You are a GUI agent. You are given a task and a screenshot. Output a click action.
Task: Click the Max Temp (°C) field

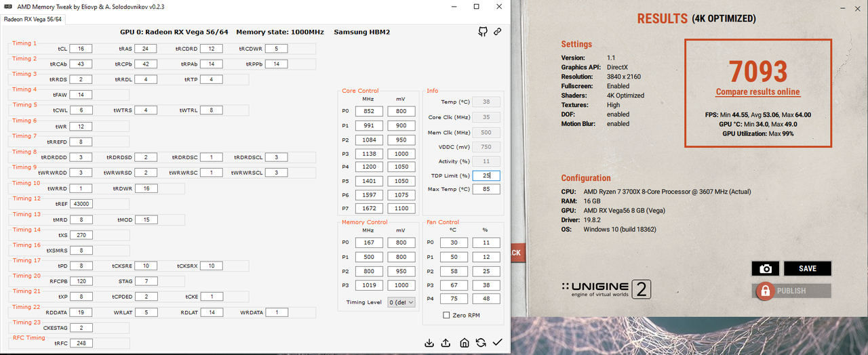click(486, 189)
